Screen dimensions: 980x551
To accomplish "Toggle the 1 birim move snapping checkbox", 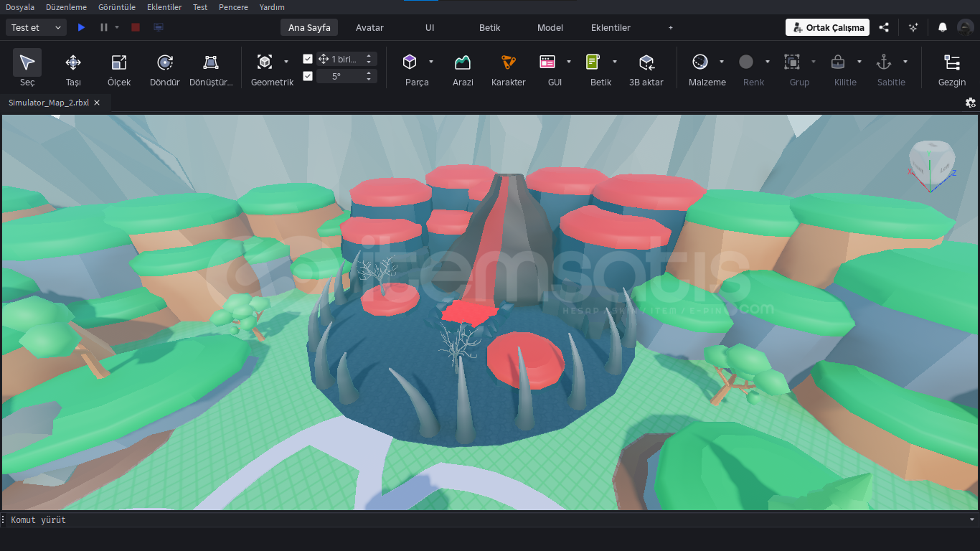I will click(x=308, y=59).
